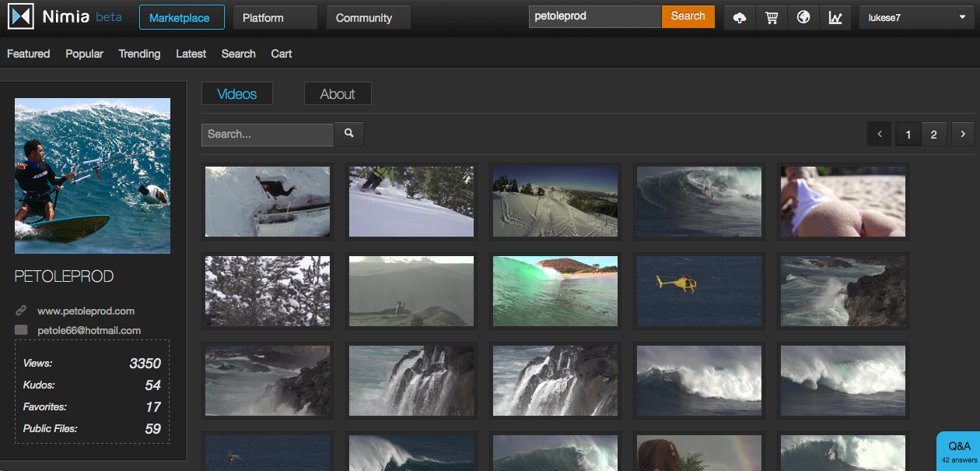Click the beta label next to Nimia

(x=109, y=17)
